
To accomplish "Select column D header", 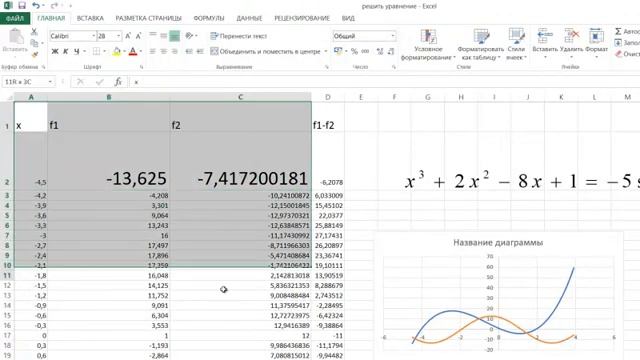I will (328, 97).
